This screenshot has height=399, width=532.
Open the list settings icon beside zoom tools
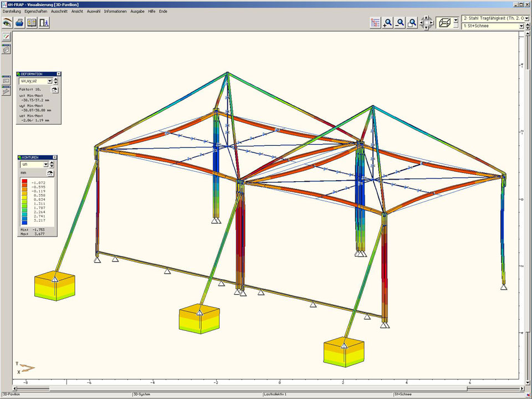tap(376, 23)
